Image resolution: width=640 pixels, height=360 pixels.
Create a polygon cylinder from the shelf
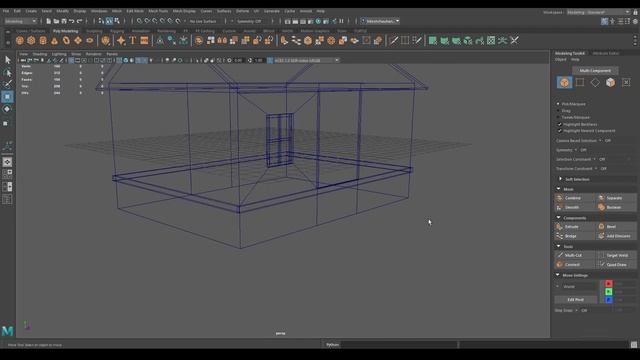click(x=43, y=40)
